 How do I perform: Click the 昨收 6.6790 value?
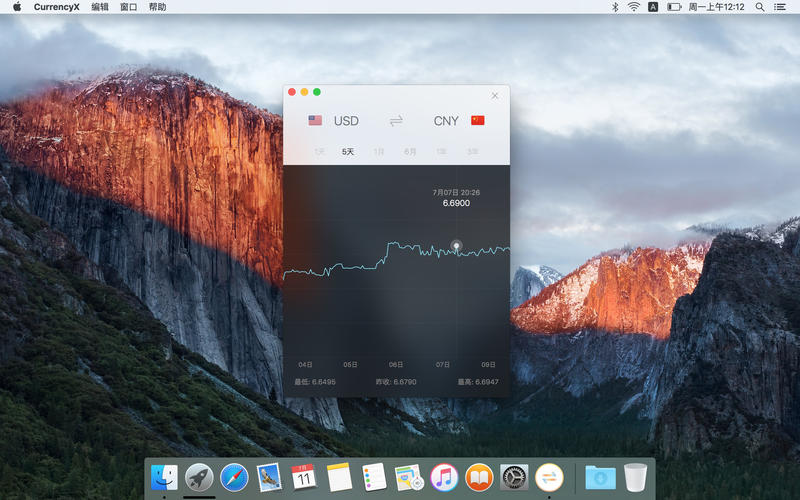pos(396,382)
